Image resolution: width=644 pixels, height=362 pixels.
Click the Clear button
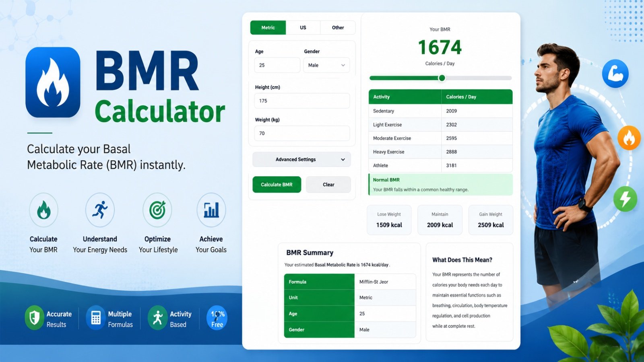pos(328,185)
